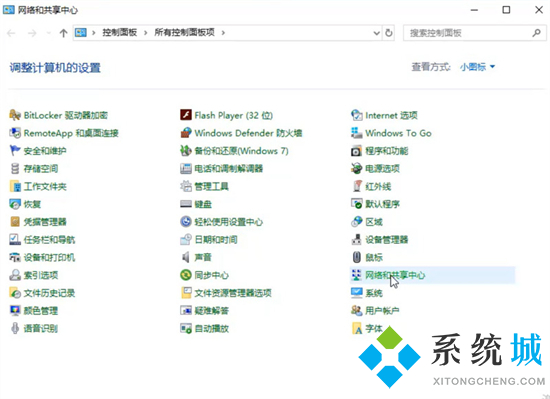Click the 键盘 keyboard icon
Image resolution: width=550 pixels, height=399 pixels.
pos(186,204)
